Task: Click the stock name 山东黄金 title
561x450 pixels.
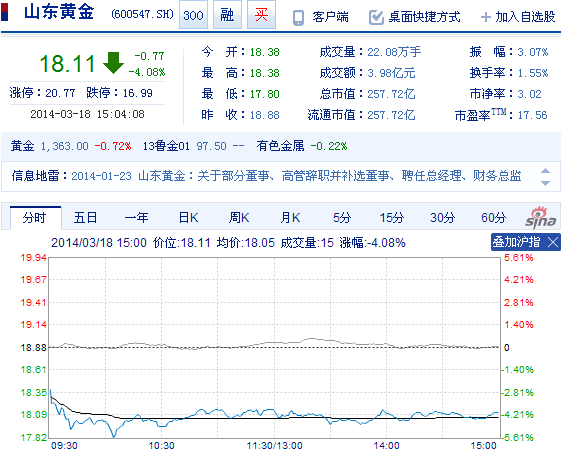Action: click(x=59, y=12)
